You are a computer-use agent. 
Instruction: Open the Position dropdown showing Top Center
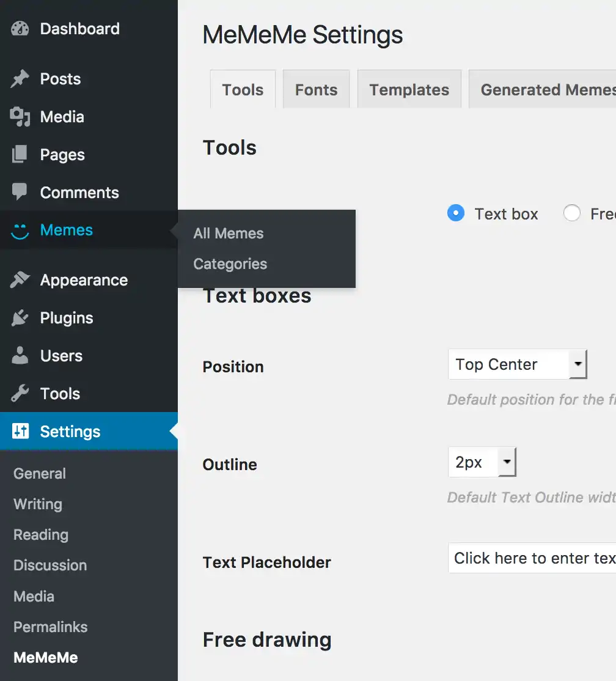(517, 364)
